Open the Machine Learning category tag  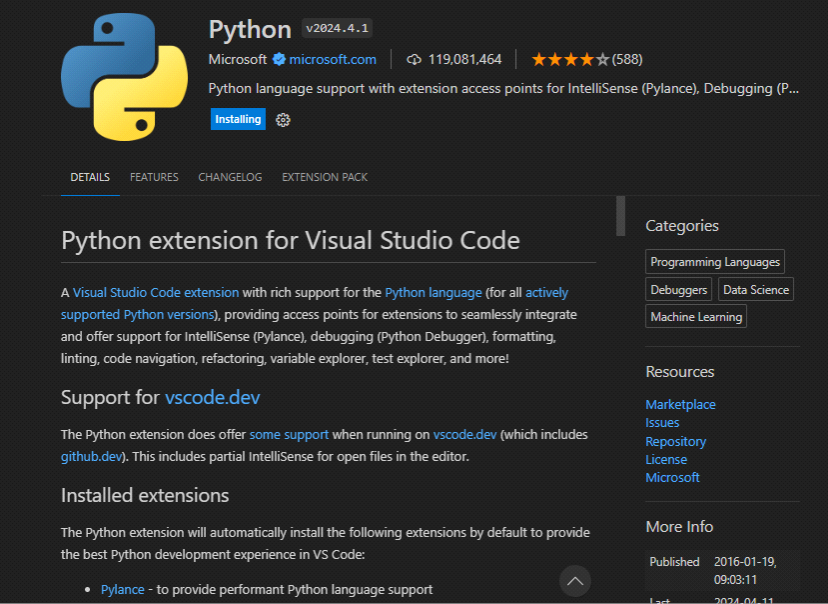pos(696,317)
